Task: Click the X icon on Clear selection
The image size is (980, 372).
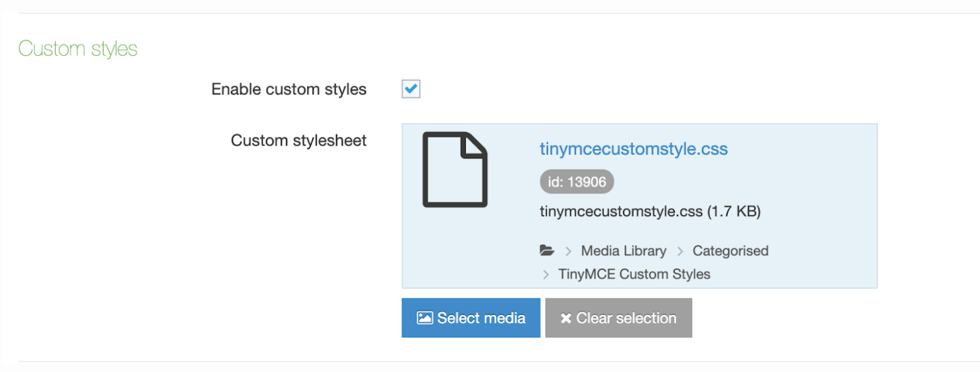Action: tap(565, 319)
